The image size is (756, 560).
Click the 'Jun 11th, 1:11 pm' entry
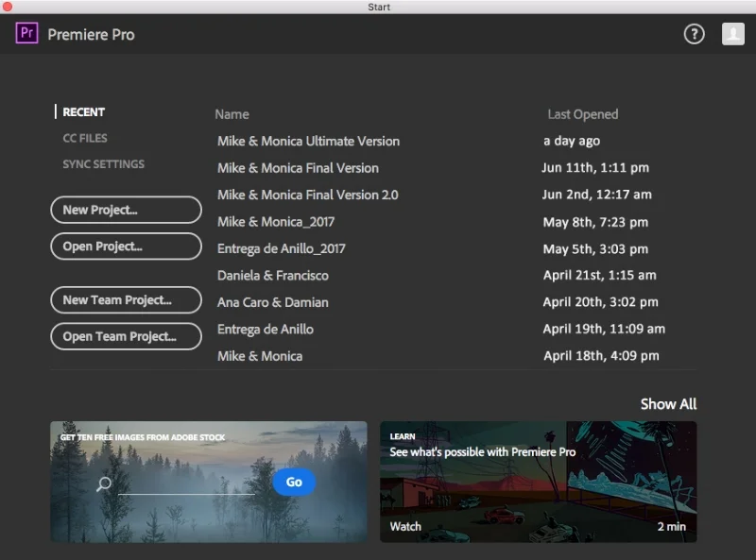(595, 168)
